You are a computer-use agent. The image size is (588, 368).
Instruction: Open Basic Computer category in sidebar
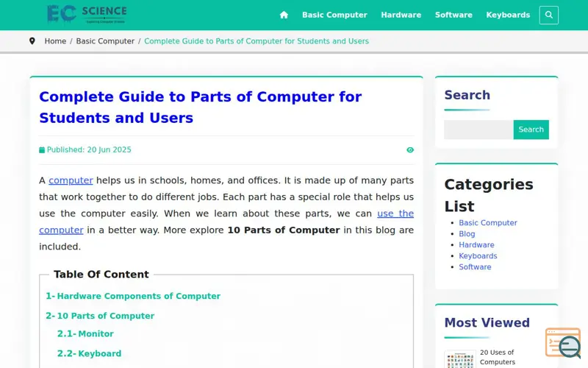click(488, 223)
